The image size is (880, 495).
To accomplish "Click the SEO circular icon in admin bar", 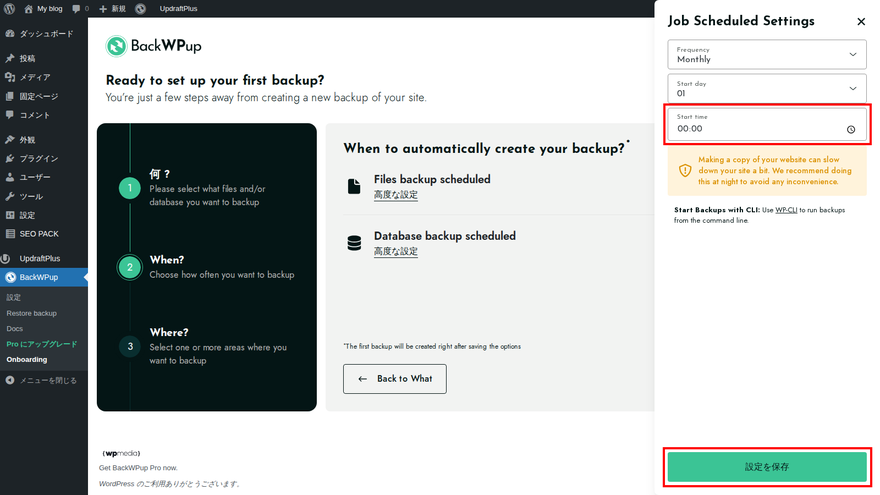I will tap(140, 8).
